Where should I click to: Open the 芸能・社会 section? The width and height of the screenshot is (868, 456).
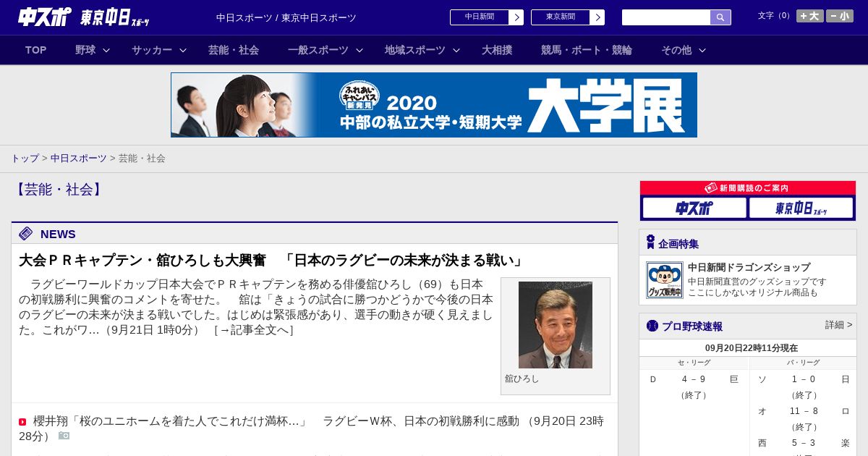pyautogui.click(x=234, y=50)
